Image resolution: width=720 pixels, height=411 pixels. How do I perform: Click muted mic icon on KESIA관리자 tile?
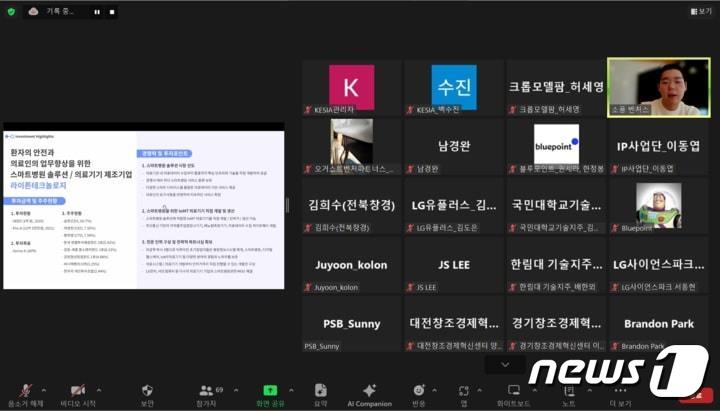click(x=308, y=110)
